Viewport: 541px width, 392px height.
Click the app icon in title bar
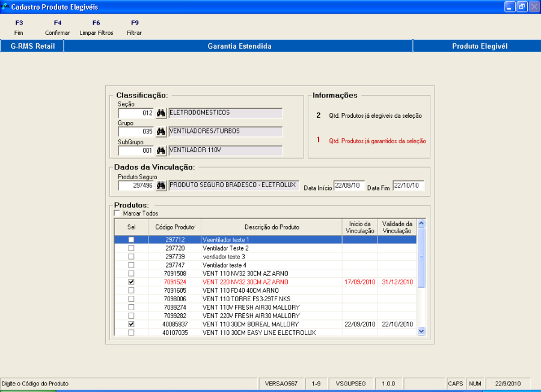[5, 7]
